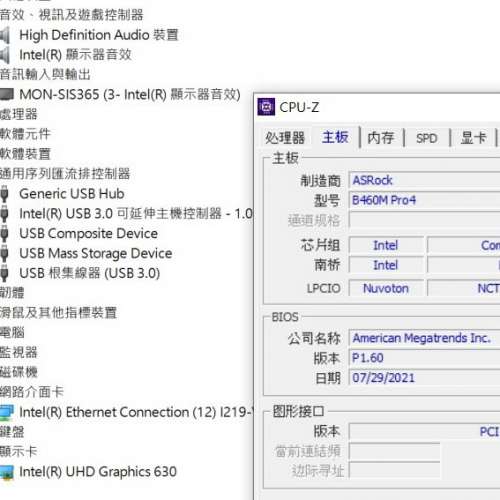The width and height of the screenshot is (500, 500).
Task: Click the 音訊輸入與輸出 category
Action: [45, 74]
